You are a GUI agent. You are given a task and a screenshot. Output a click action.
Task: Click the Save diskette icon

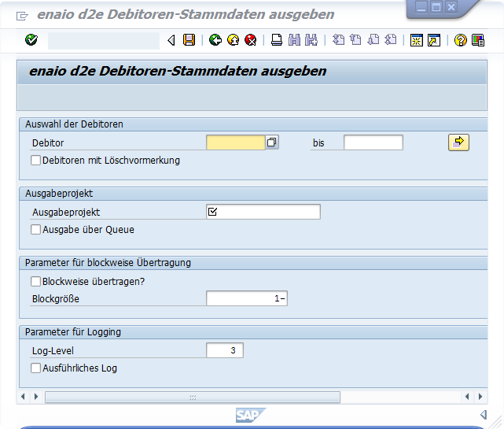[x=189, y=40]
